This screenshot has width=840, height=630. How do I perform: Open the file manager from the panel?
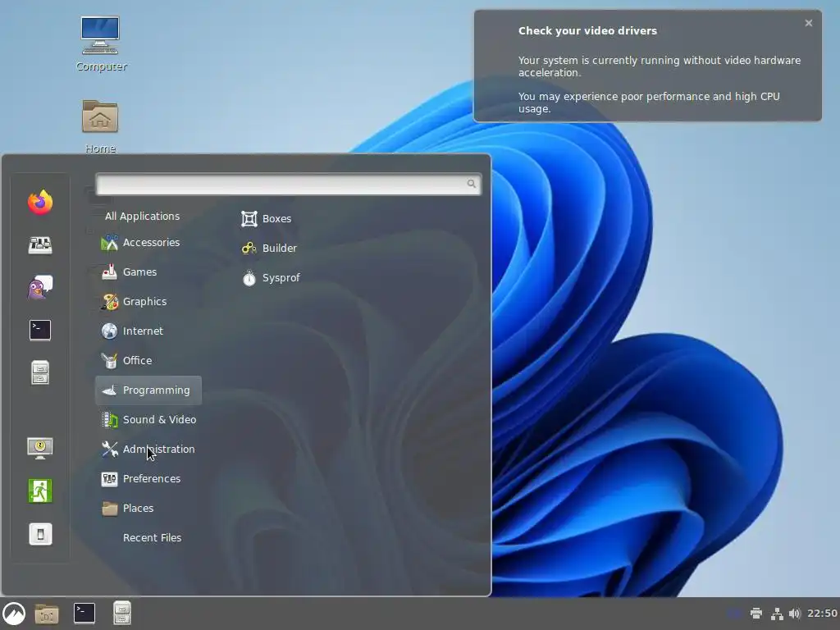47,614
